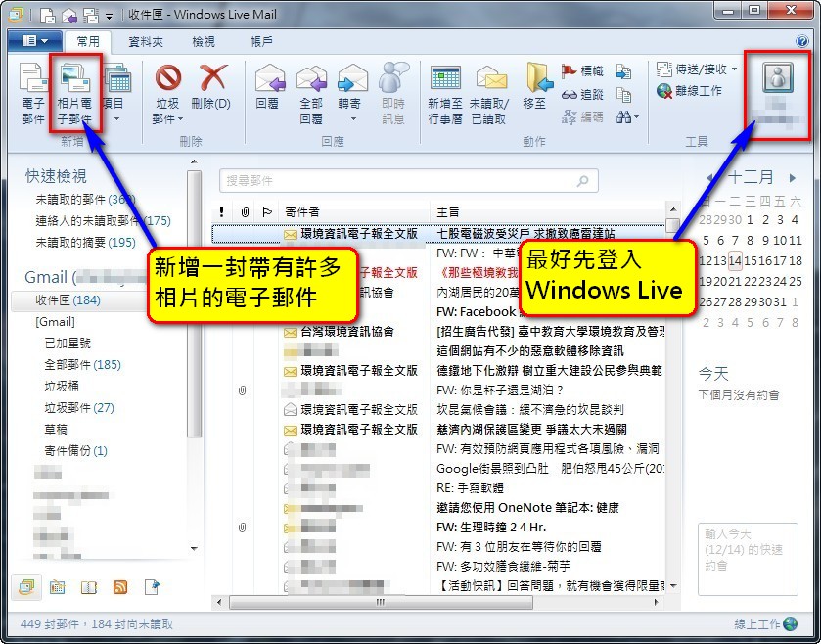The image size is (821, 644).
Task: Switch to work offline
Action: click(689, 91)
